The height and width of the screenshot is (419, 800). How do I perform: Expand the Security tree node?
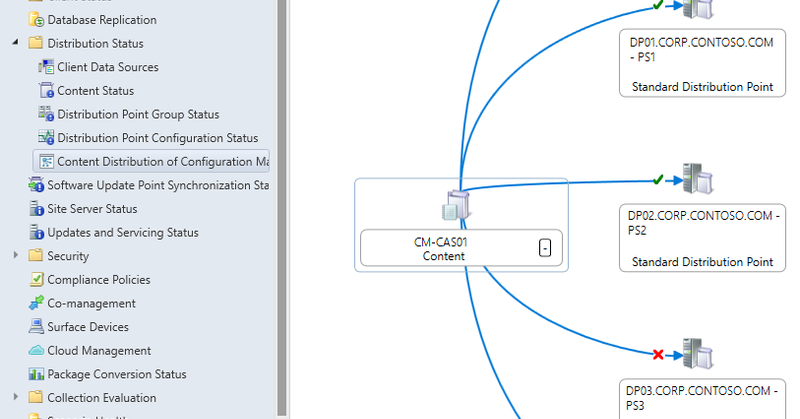(x=15, y=255)
